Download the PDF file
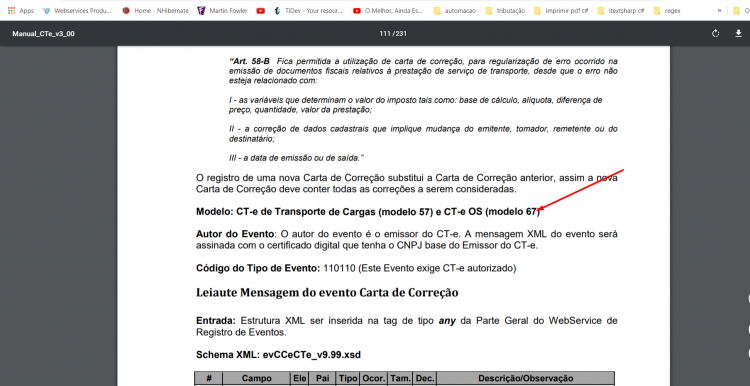 click(738, 33)
